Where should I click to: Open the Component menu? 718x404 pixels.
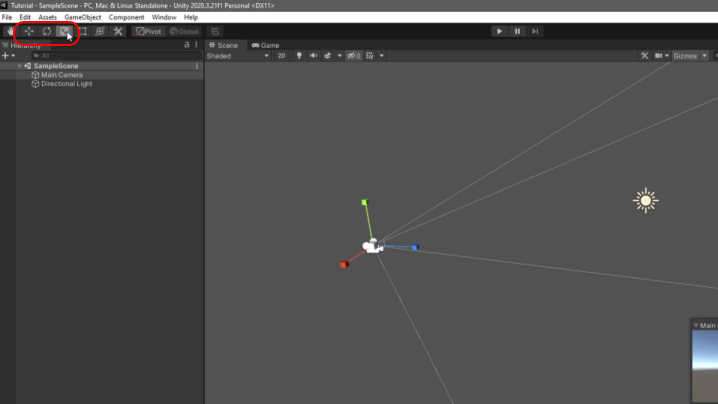coord(126,17)
